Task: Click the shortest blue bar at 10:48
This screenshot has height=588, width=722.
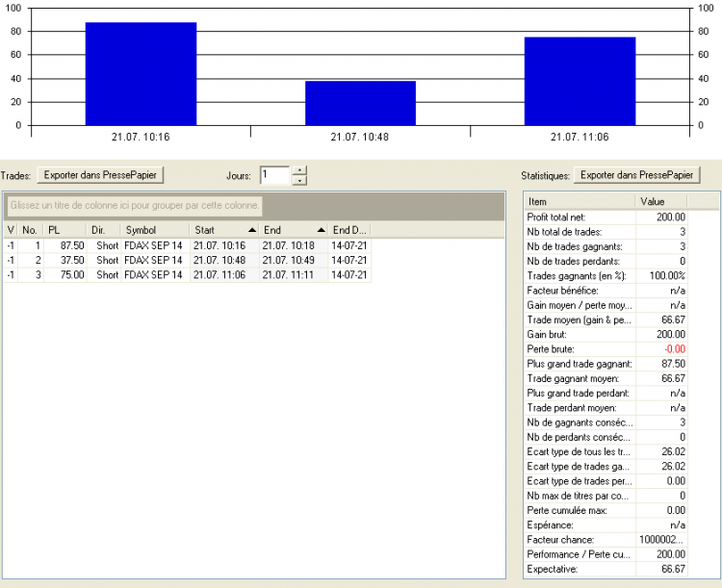Action: coord(361,103)
